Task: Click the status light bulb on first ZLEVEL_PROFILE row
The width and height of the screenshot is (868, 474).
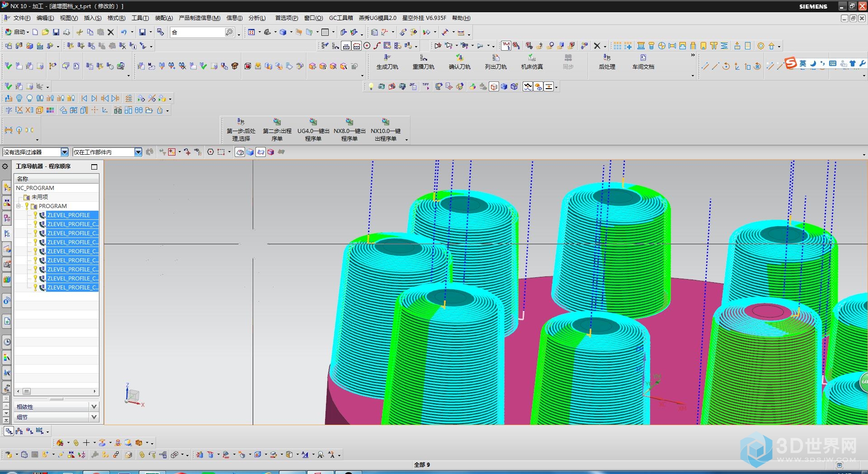Action: [35, 215]
